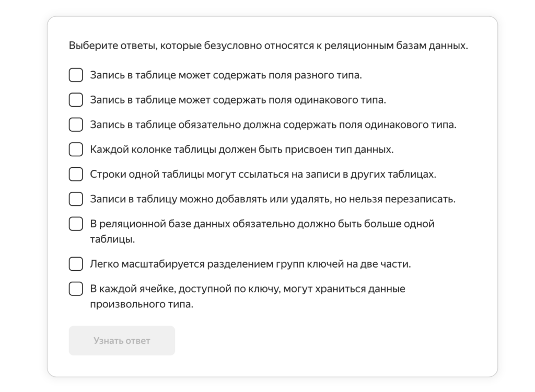Select 'Строки одной таблицы могут ссылаться на записи'
Viewport: 535px width, 392px height.
click(75, 174)
